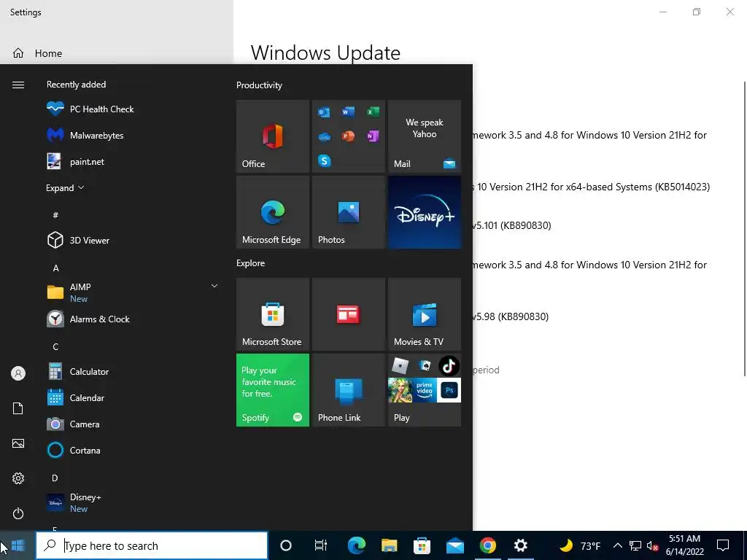Click OneDrive icon in Office apps tile
747x560 pixels.
[x=325, y=136]
